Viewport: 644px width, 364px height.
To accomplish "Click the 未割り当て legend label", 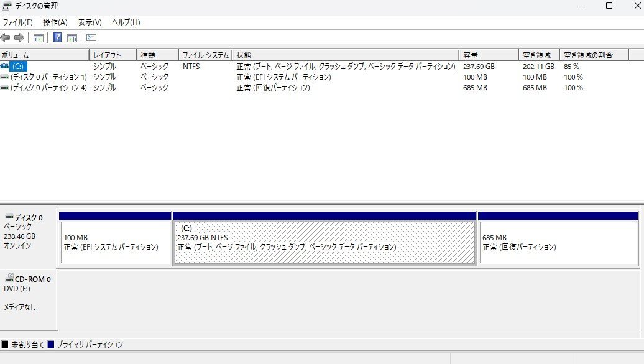I will (27, 345).
